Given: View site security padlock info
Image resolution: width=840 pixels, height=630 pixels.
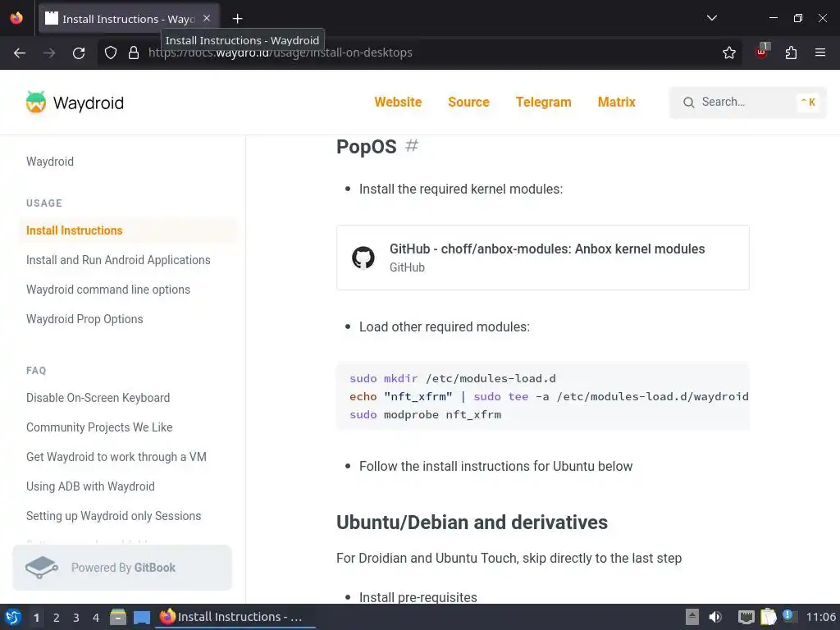Looking at the screenshot, I should (134, 52).
